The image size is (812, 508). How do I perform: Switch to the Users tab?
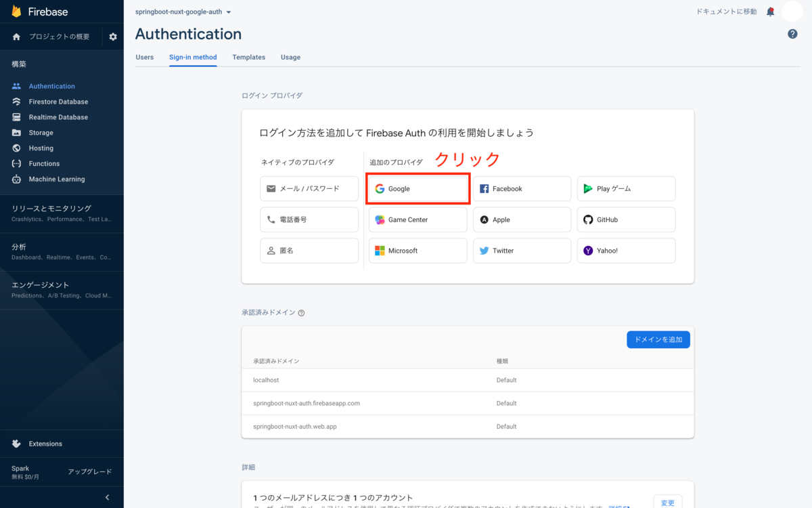point(145,57)
